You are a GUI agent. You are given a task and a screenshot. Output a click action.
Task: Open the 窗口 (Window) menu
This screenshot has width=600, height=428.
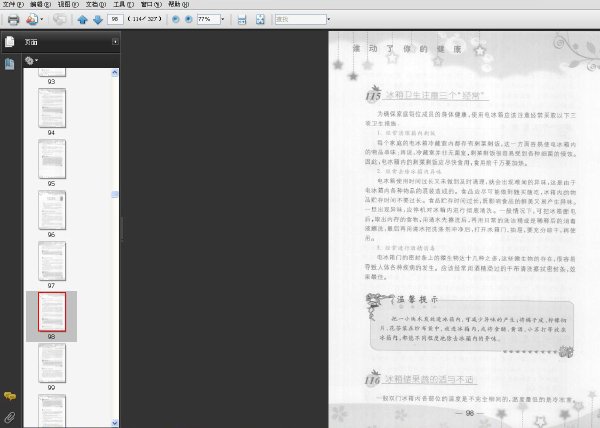(x=151, y=4)
